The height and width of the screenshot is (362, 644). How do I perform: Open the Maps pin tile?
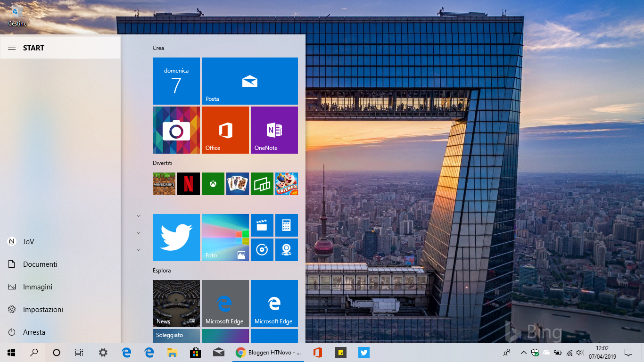click(287, 250)
